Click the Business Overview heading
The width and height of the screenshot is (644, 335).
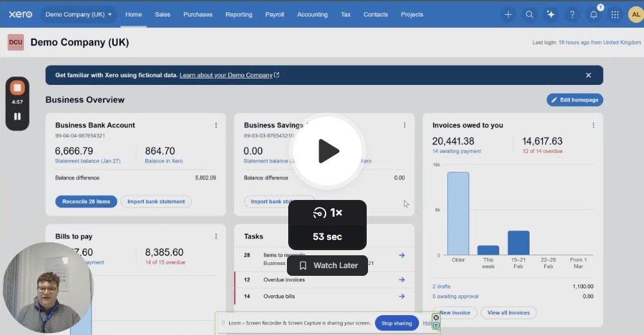[85, 100]
